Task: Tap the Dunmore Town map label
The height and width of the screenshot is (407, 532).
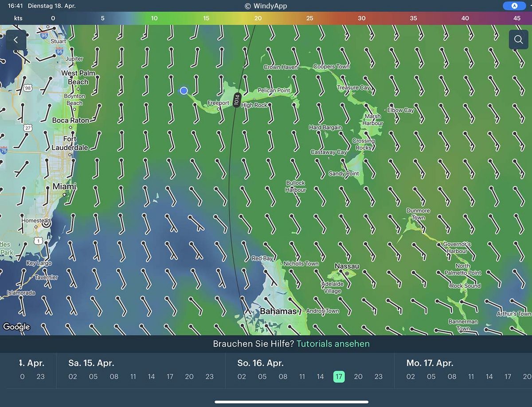Action: coord(418,214)
